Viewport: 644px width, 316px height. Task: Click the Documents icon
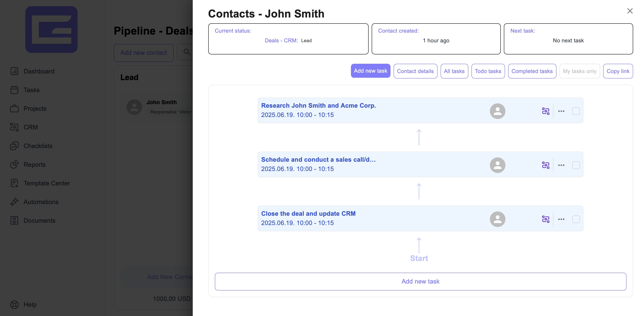coord(14,220)
